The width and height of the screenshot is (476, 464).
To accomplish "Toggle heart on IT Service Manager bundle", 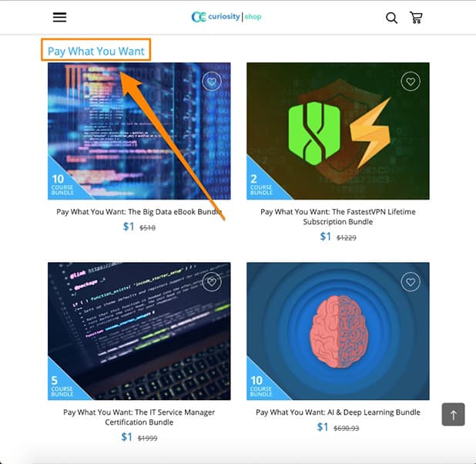I will coord(212,282).
